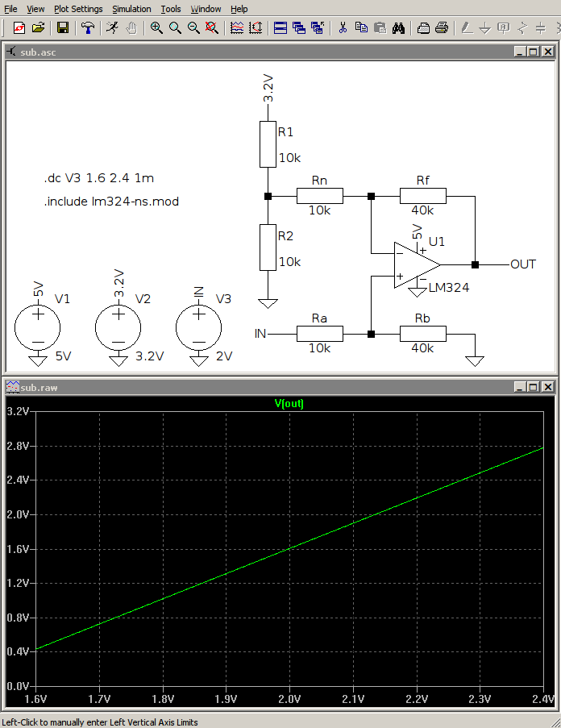The height and width of the screenshot is (728, 561).
Task: Click the Label Net icon
Action: 504,28
